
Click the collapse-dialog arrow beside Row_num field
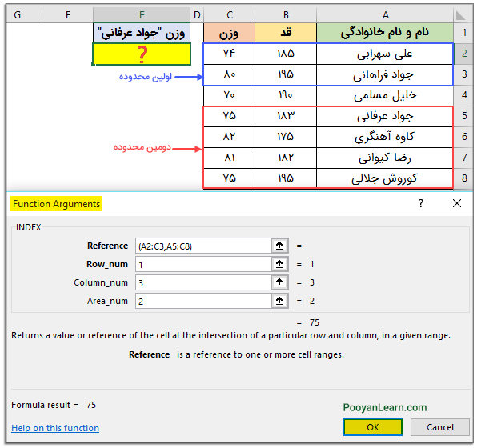point(279,264)
